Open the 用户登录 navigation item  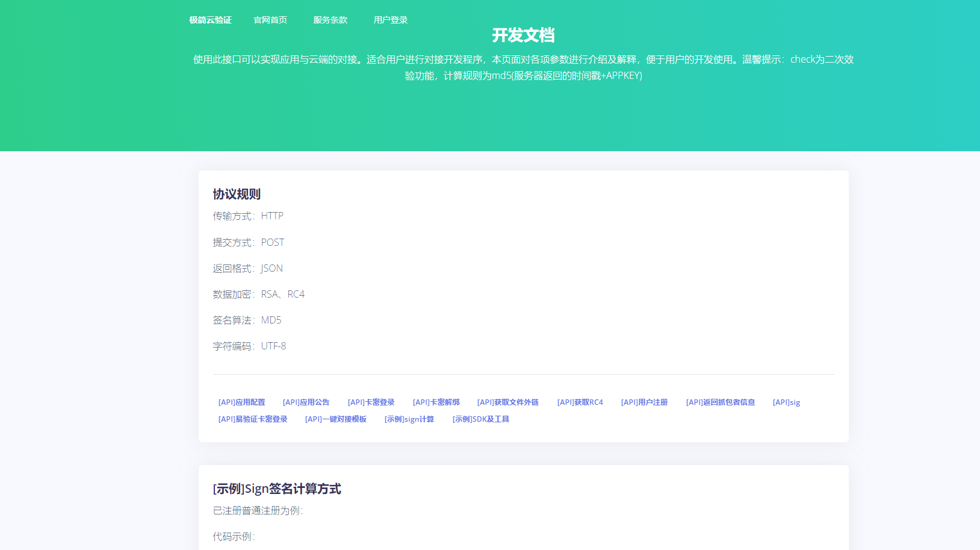tap(390, 20)
